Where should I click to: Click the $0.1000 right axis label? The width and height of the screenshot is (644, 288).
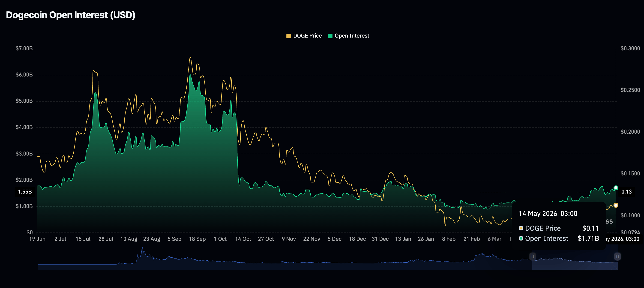coord(630,215)
